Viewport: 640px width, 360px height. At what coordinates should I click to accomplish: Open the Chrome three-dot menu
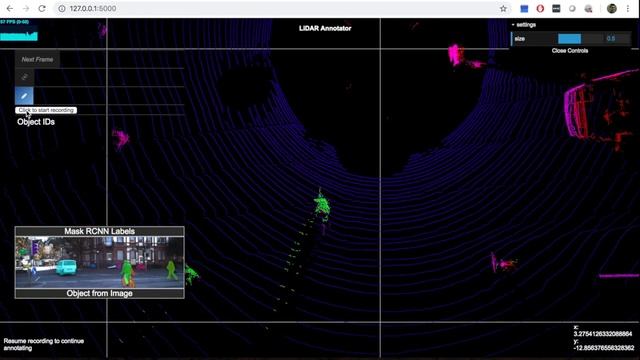coord(628,9)
